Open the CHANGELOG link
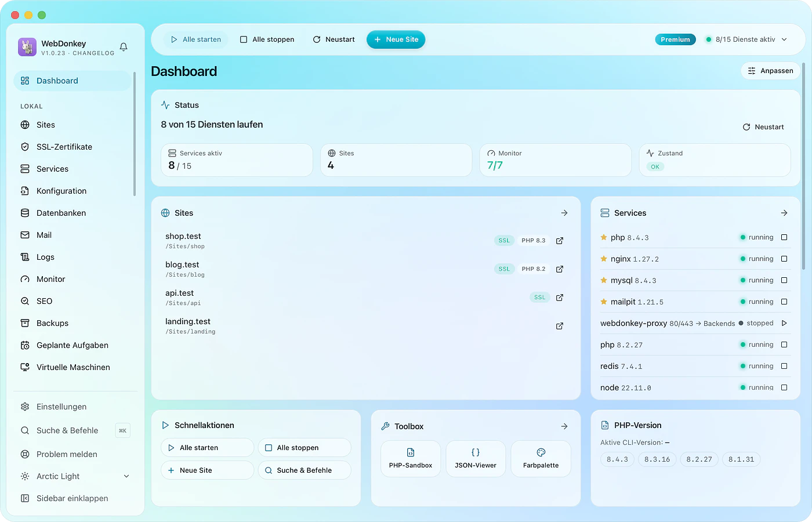 pyautogui.click(x=93, y=53)
